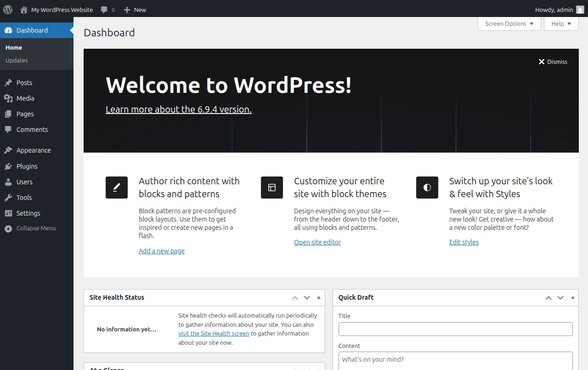Open the Users sidebar icon
Image resolution: width=588 pixels, height=370 pixels.
[x=8, y=182]
